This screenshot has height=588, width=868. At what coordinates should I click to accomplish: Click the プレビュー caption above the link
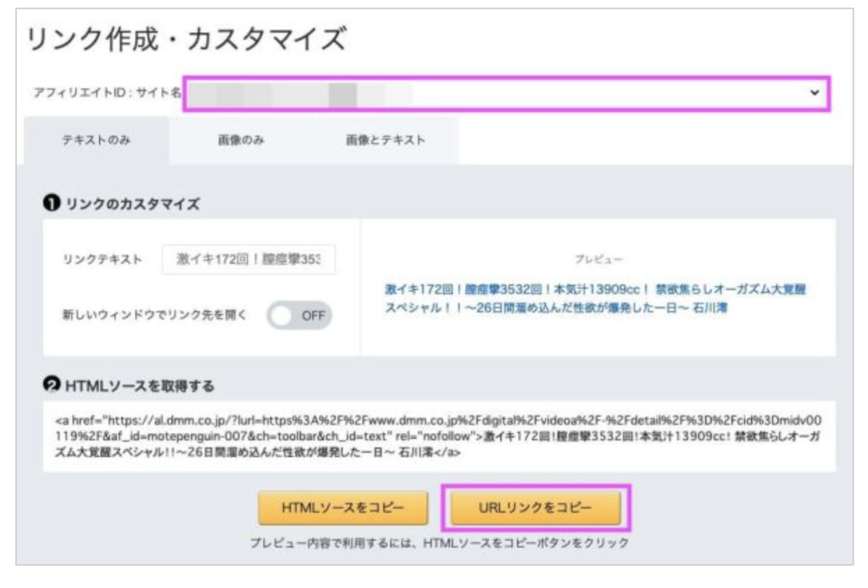tap(598, 258)
